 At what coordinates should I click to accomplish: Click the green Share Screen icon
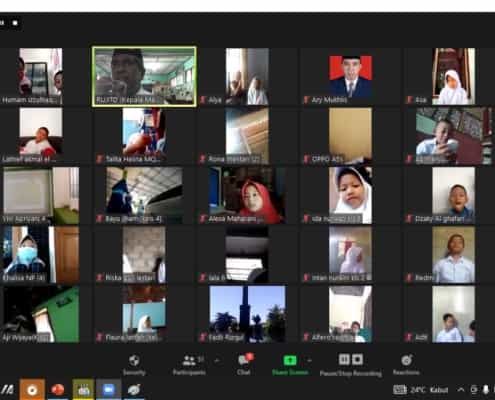tap(290, 360)
